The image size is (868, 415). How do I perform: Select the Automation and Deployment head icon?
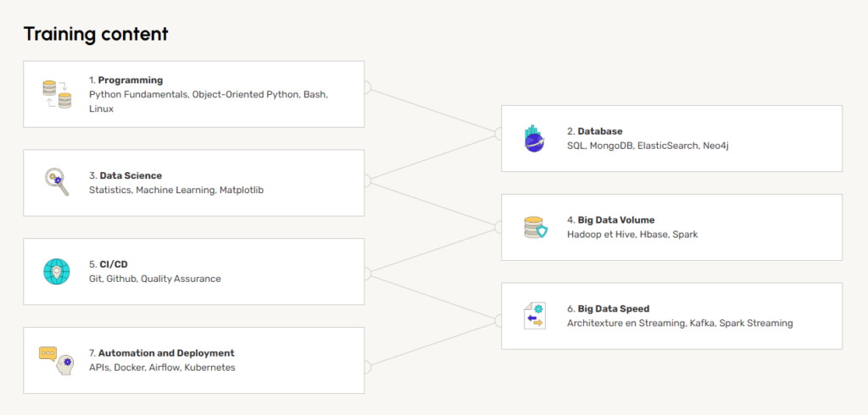57,360
